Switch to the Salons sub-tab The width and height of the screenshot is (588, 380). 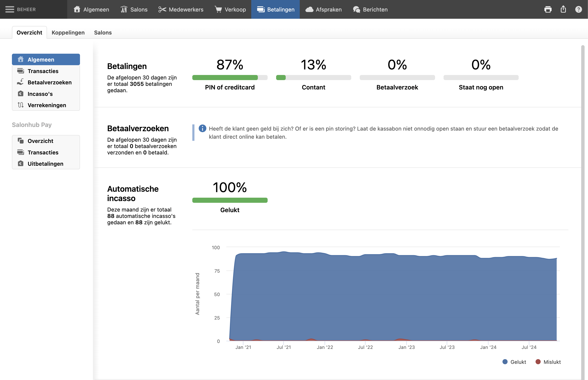(103, 33)
